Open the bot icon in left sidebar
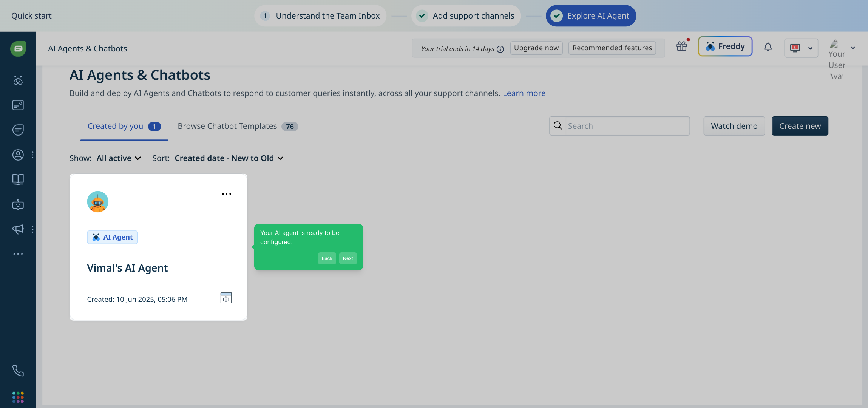The height and width of the screenshot is (408, 868). [x=18, y=205]
